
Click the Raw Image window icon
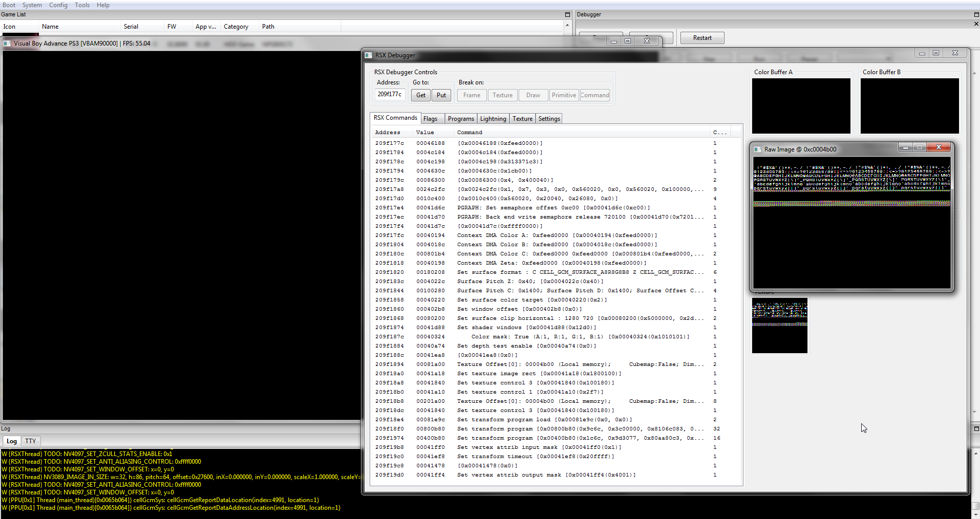point(758,149)
